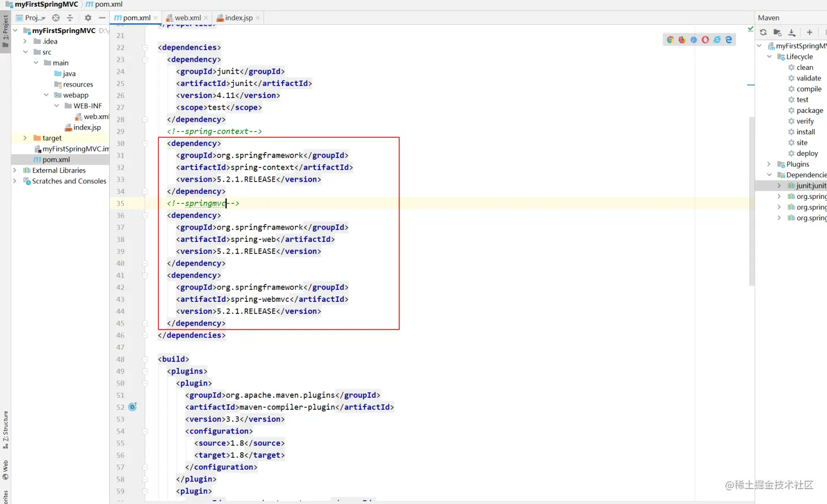Select pom.xml in Project tree
Viewport: 827px width, 504px height.
(52, 159)
